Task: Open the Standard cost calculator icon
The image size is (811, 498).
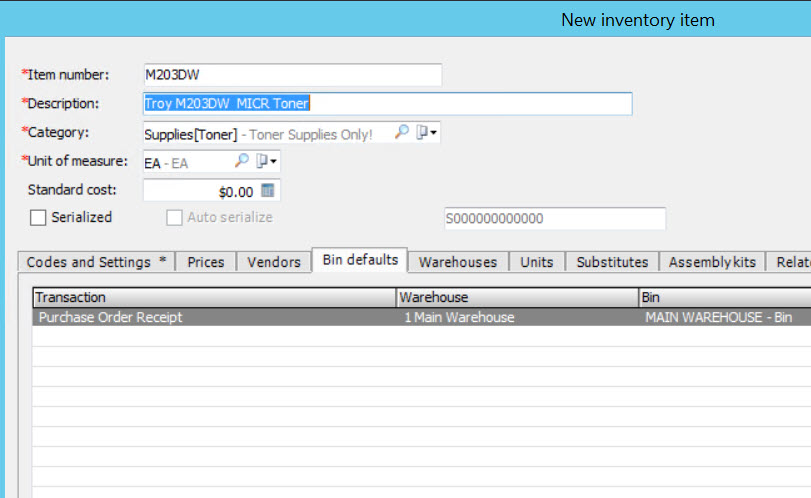Action: (268, 190)
